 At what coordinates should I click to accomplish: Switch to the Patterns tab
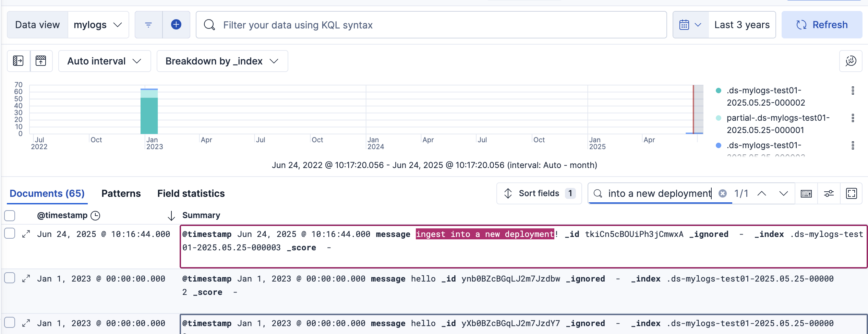121,193
